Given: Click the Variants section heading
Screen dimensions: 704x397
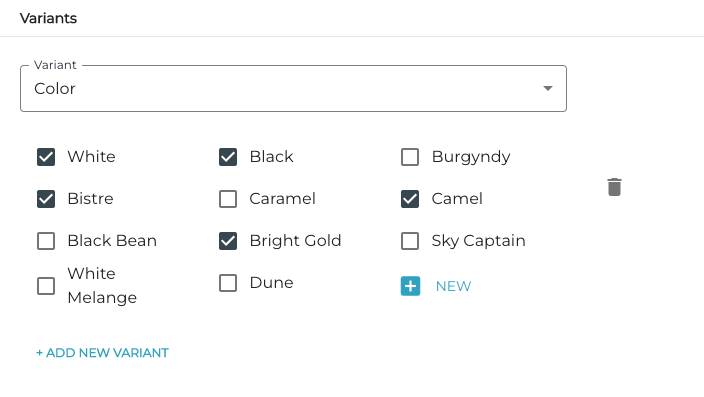Looking at the screenshot, I should pyautogui.click(x=48, y=18).
